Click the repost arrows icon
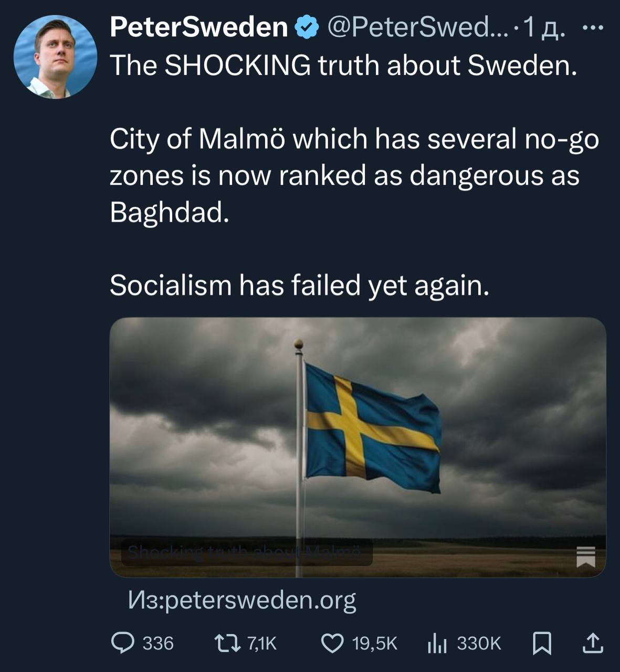Image resolution: width=620 pixels, height=672 pixels. pyautogui.click(x=227, y=643)
